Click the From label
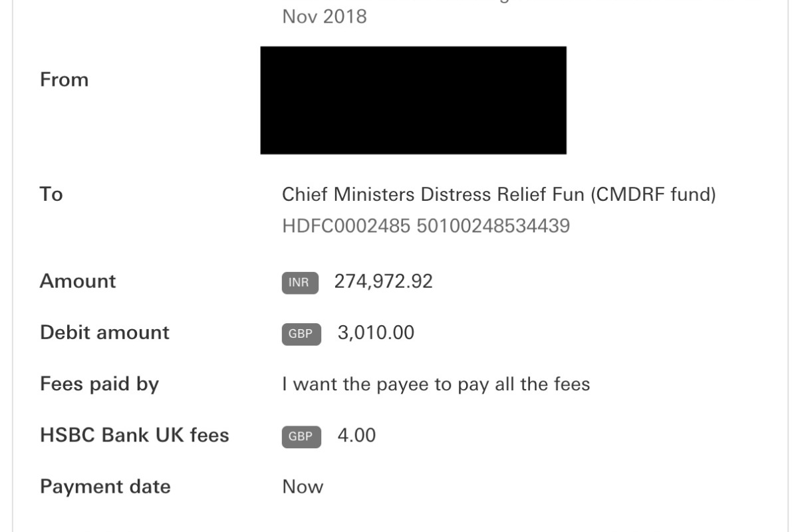The image size is (798, 532). pyautogui.click(x=65, y=80)
